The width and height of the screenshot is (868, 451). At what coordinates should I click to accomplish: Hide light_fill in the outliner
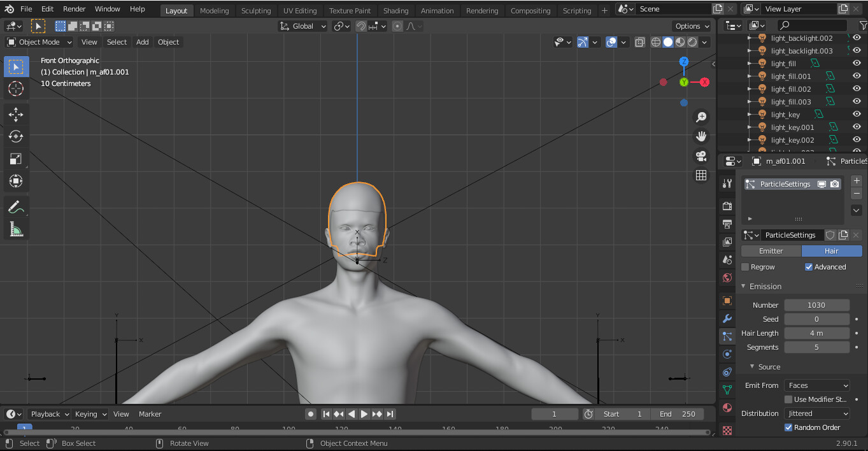[x=857, y=64]
